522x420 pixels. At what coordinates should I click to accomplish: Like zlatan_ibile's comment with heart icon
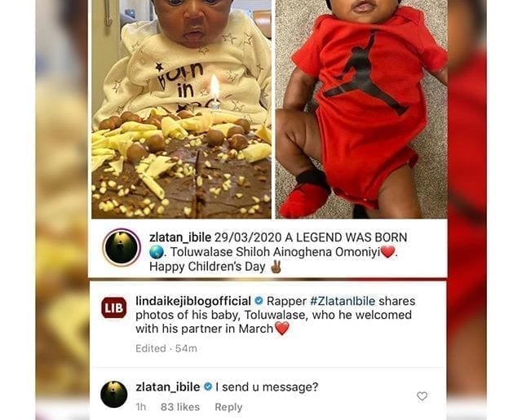422,396
